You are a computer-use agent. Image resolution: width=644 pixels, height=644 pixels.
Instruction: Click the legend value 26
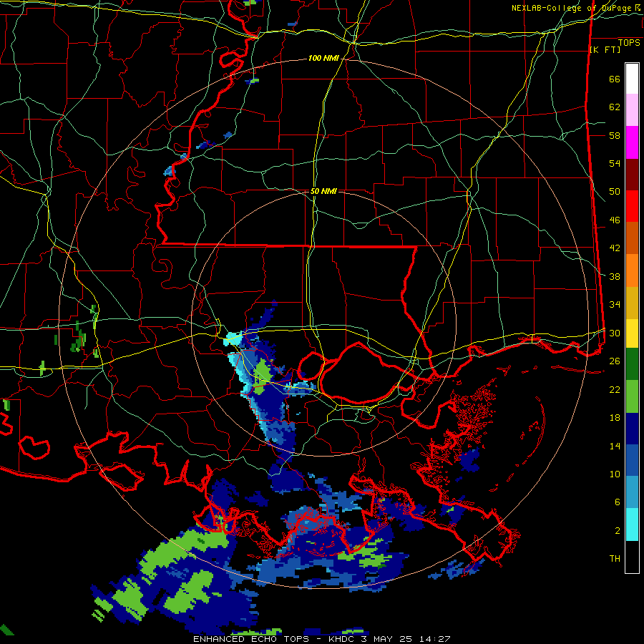pyautogui.click(x=615, y=361)
